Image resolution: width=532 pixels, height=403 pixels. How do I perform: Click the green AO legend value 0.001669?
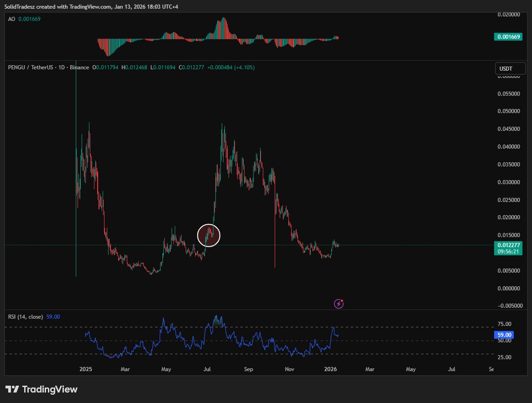click(29, 19)
